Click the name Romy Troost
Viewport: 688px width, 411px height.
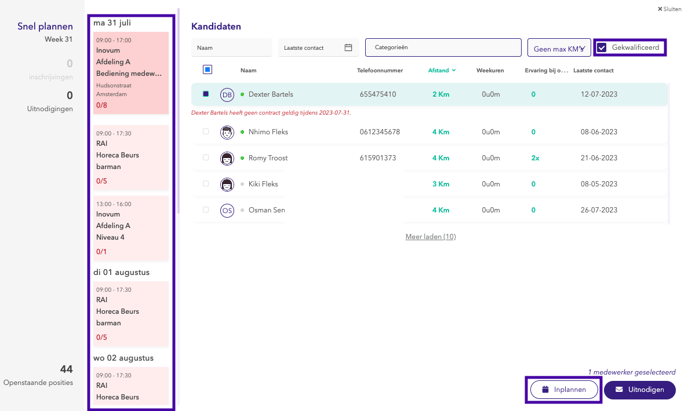tap(268, 158)
